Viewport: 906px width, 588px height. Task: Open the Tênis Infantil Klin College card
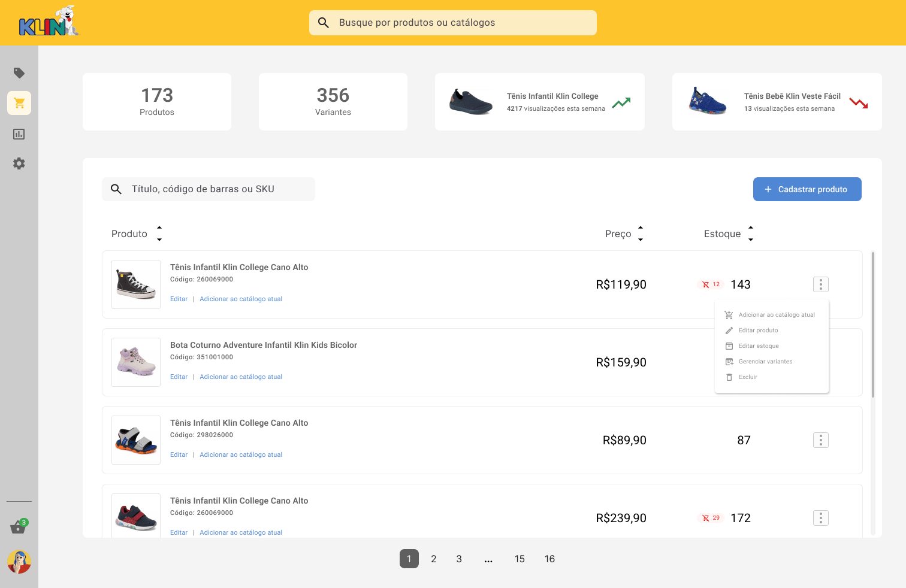pos(540,102)
